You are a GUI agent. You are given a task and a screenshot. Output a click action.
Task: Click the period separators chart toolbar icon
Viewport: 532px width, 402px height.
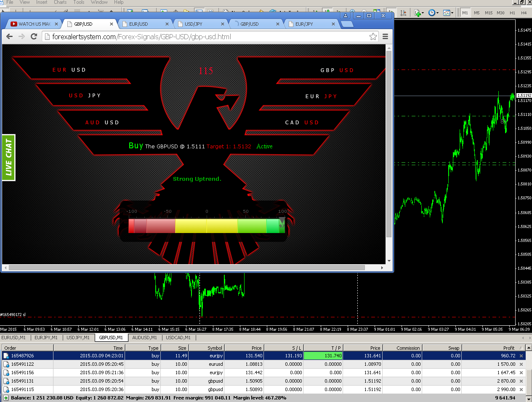point(403,13)
